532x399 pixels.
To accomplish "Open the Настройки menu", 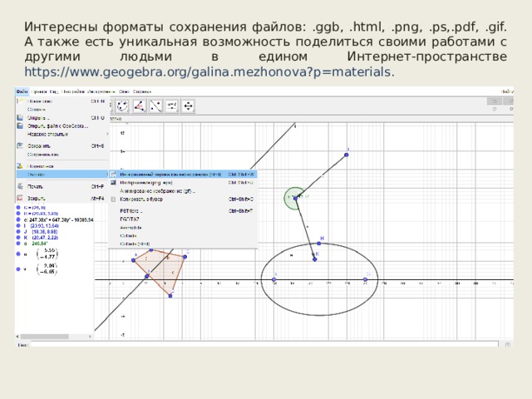I will point(73,91).
